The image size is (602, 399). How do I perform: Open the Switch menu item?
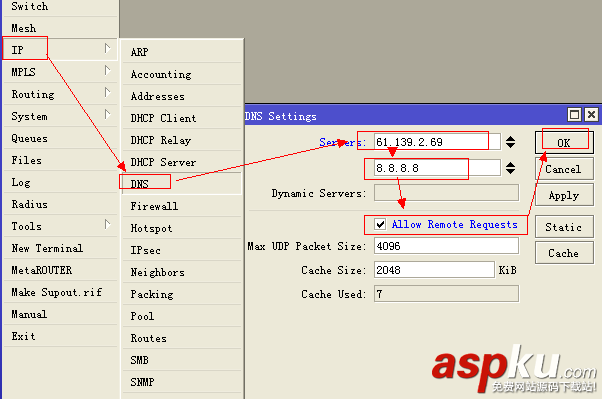pos(60,7)
